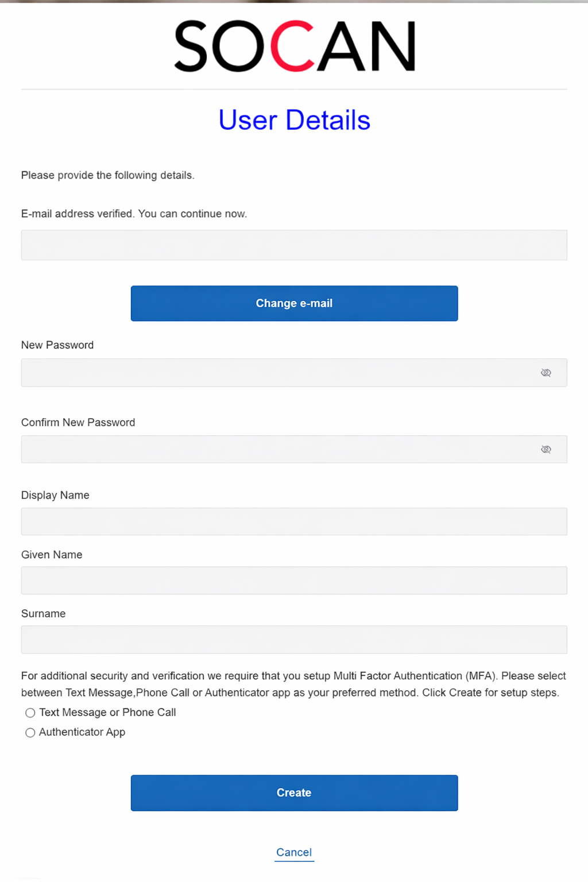The image size is (588, 882).
Task: Focus the Display Name text box
Action: tap(294, 521)
